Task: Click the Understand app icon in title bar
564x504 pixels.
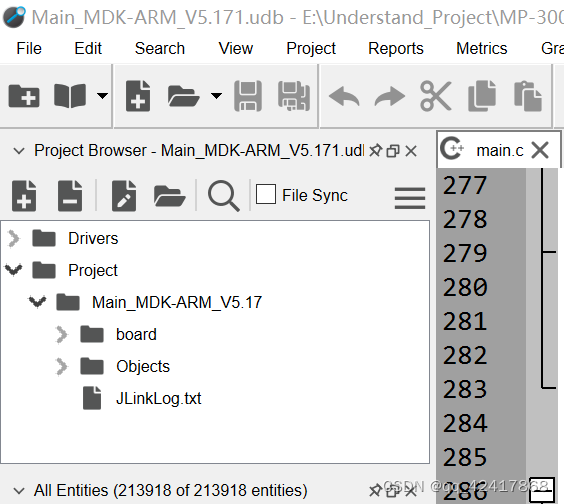Action: pos(14,17)
